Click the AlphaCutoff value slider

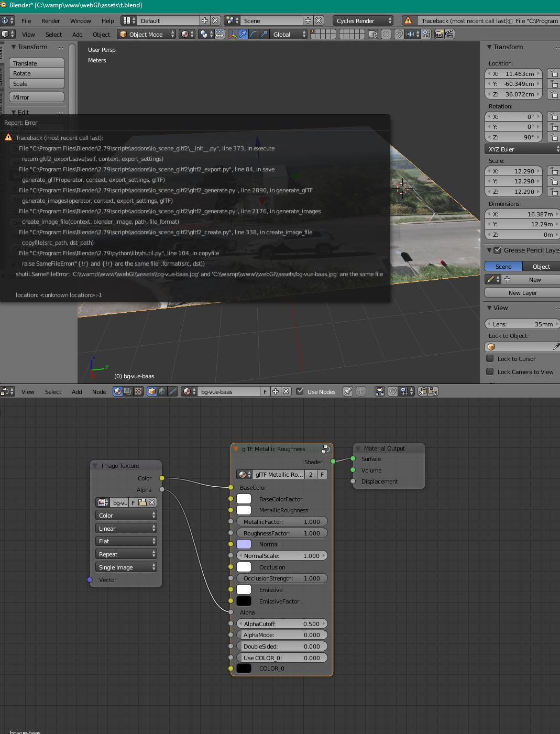click(x=282, y=624)
